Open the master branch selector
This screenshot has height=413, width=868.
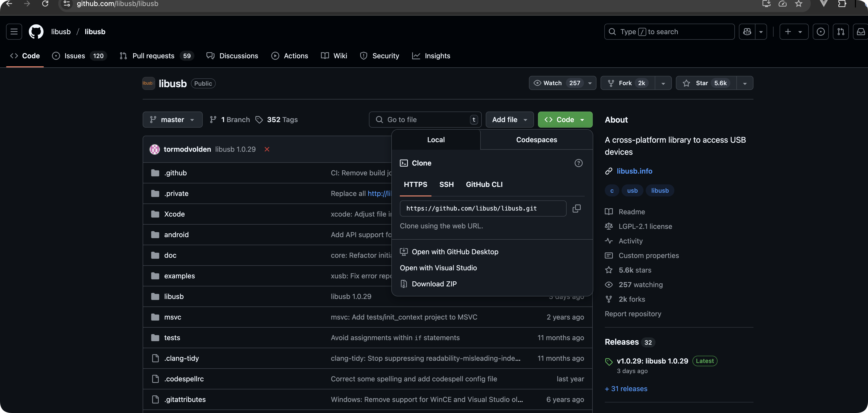point(173,120)
